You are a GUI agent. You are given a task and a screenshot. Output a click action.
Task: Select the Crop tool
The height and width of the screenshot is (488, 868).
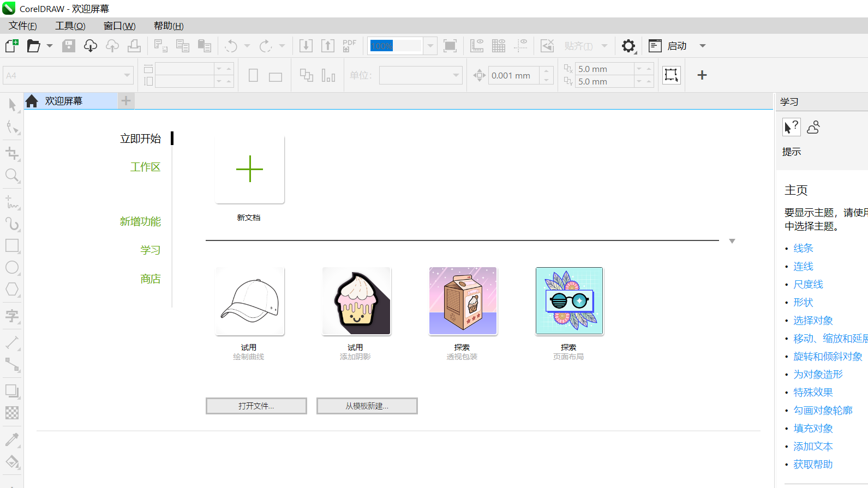click(x=12, y=154)
